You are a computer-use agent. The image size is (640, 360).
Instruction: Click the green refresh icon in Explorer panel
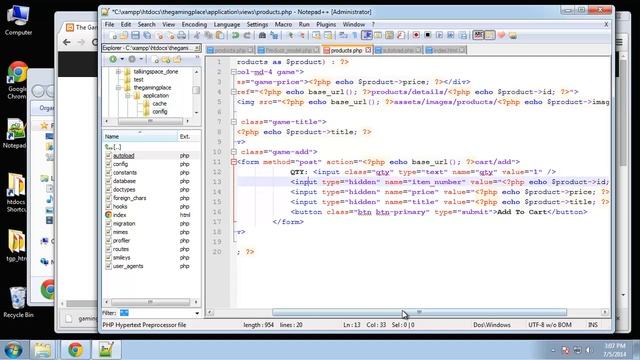coord(113,59)
